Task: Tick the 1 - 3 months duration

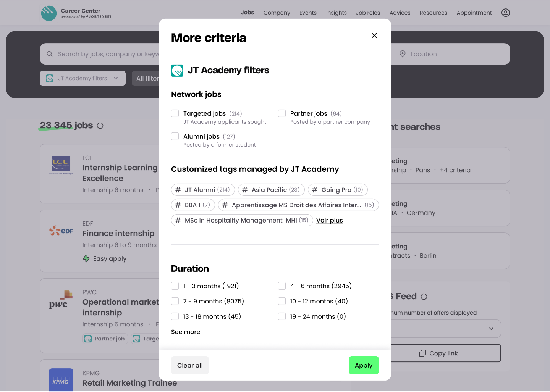Action: 175,286
